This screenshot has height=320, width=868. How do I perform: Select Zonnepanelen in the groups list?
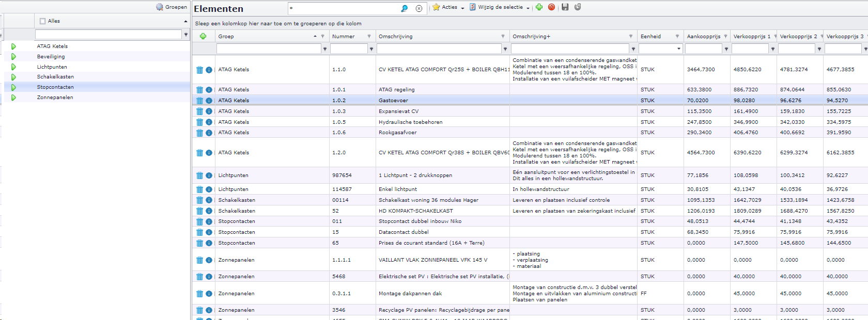[55, 98]
